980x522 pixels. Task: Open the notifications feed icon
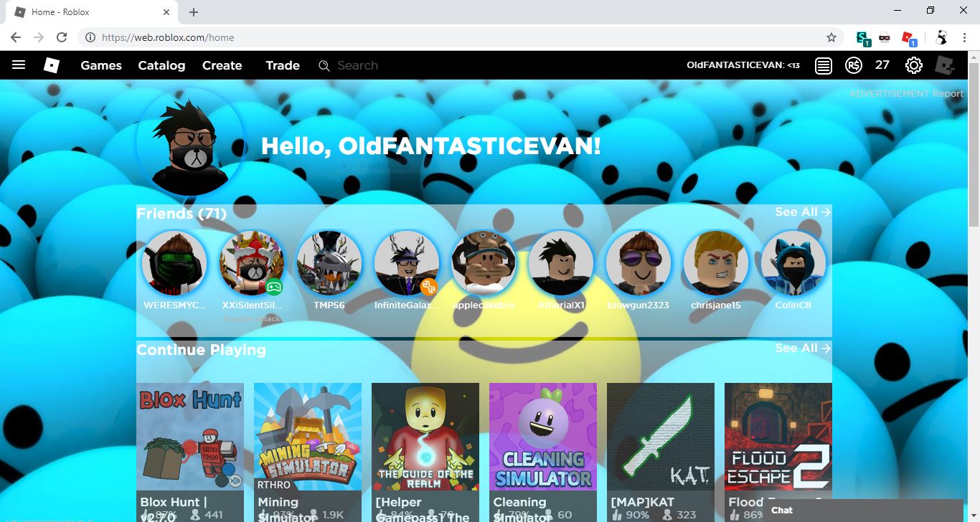point(824,65)
